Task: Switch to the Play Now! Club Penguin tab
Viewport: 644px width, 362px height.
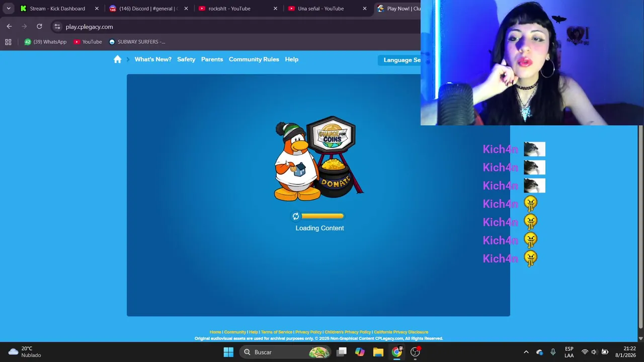Action: (397, 9)
